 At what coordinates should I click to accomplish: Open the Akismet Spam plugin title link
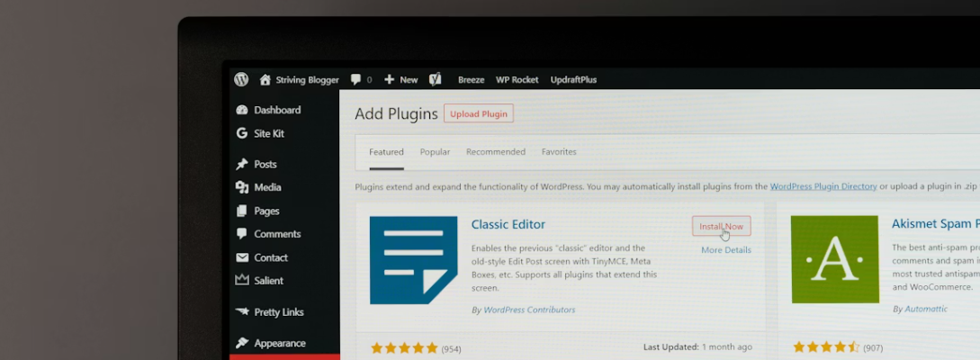point(936,224)
